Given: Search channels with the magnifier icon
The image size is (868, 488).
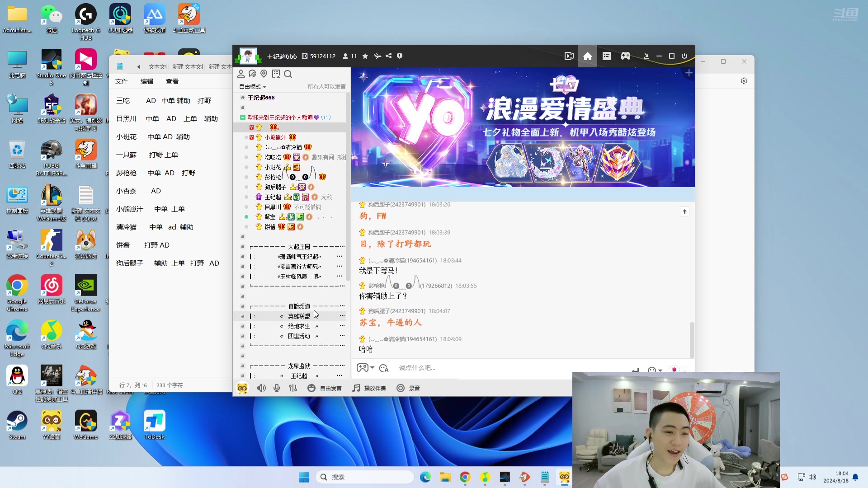Looking at the screenshot, I should click(288, 74).
